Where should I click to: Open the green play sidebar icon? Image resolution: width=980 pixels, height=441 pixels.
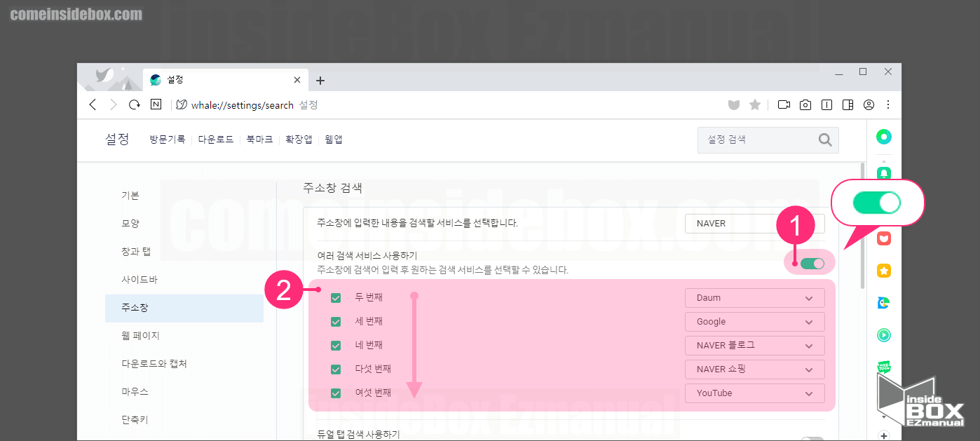tap(884, 335)
